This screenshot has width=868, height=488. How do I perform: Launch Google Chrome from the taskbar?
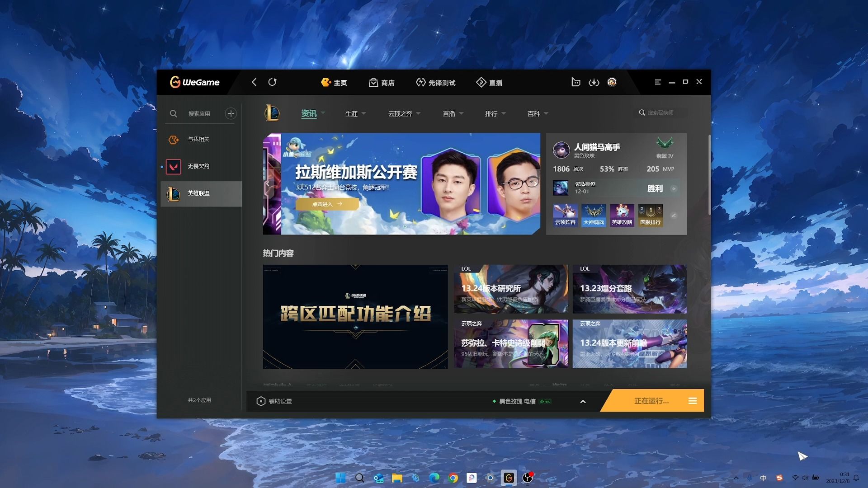coord(453,478)
